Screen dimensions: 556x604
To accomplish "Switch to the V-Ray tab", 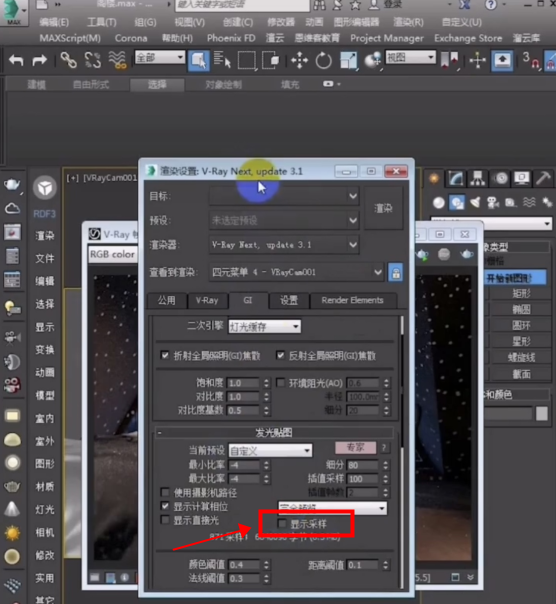I will click(x=207, y=300).
